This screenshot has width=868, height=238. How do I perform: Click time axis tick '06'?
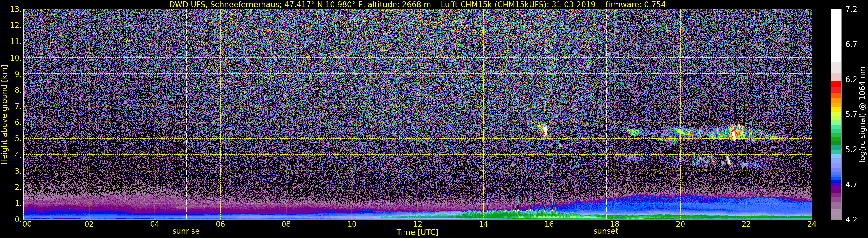click(x=220, y=224)
